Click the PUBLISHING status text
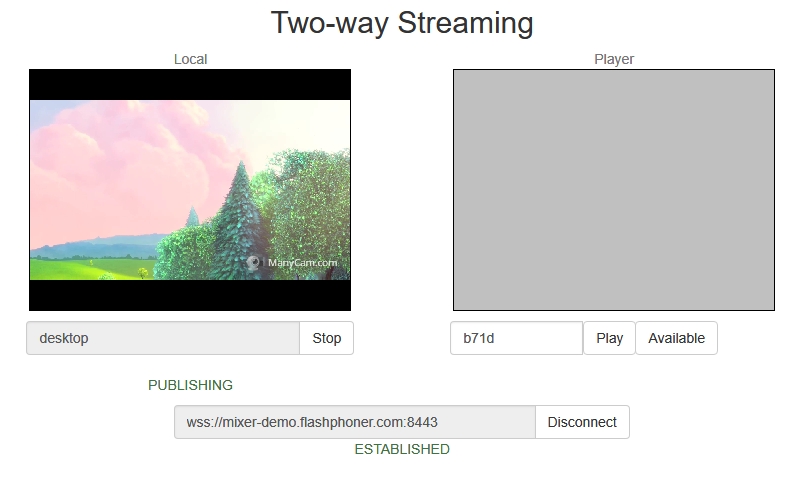 click(x=190, y=385)
